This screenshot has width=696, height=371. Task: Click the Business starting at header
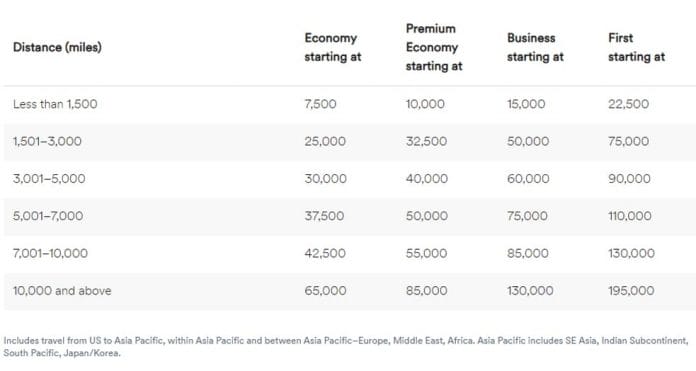click(x=535, y=47)
